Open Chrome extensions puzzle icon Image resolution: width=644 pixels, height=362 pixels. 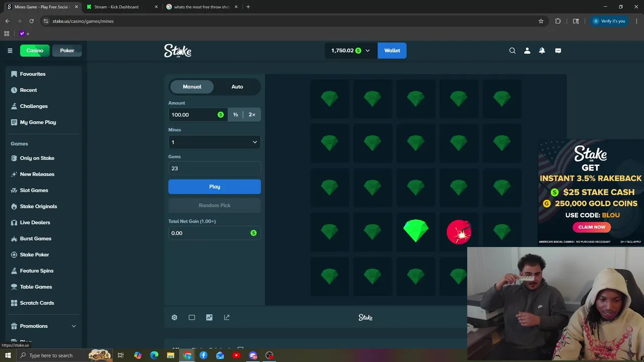click(558, 21)
